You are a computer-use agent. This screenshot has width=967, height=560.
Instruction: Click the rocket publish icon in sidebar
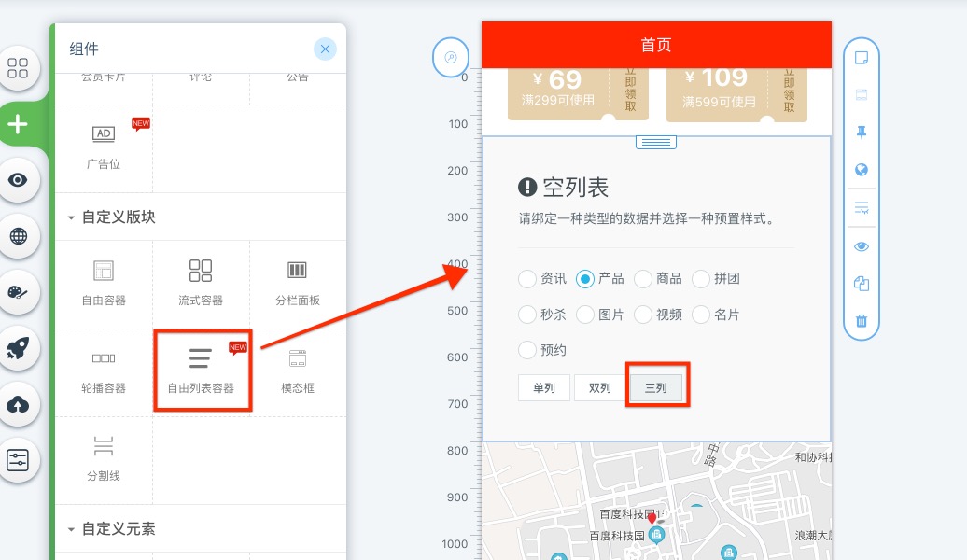tap(19, 348)
